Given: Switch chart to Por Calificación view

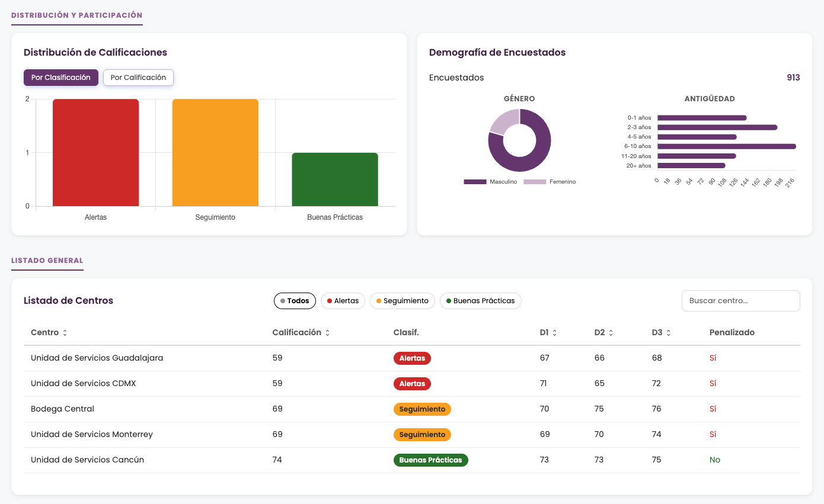Looking at the screenshot, I should click(138, 78).
